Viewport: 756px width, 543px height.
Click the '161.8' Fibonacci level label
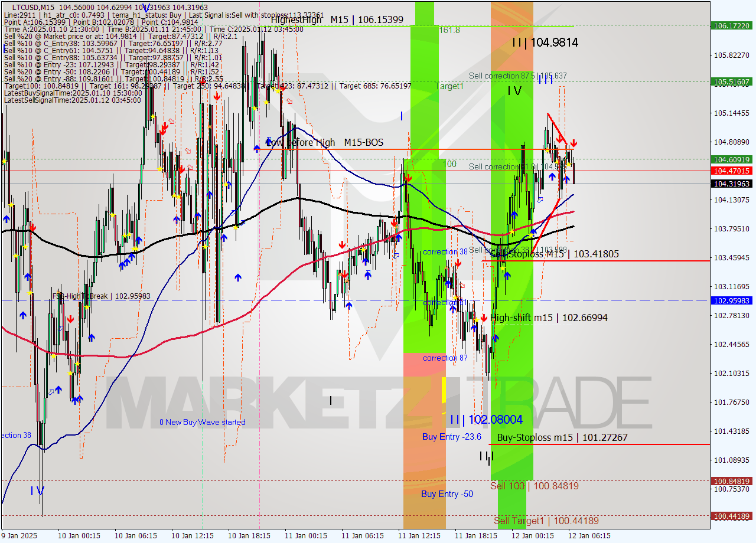pos(449,30)
